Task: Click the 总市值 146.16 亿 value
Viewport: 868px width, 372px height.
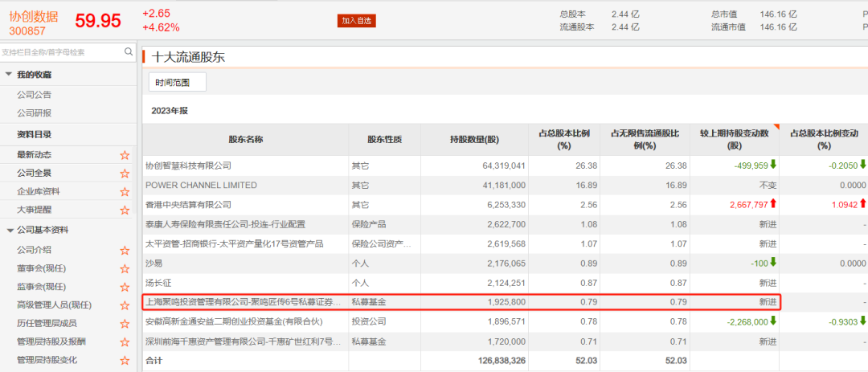Action: pos(778,14)
